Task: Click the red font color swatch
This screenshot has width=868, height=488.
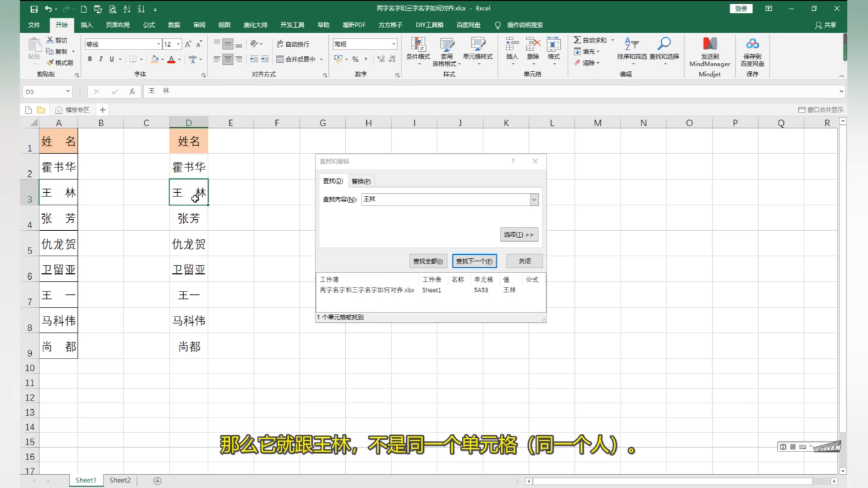Action: click(171, 60)
